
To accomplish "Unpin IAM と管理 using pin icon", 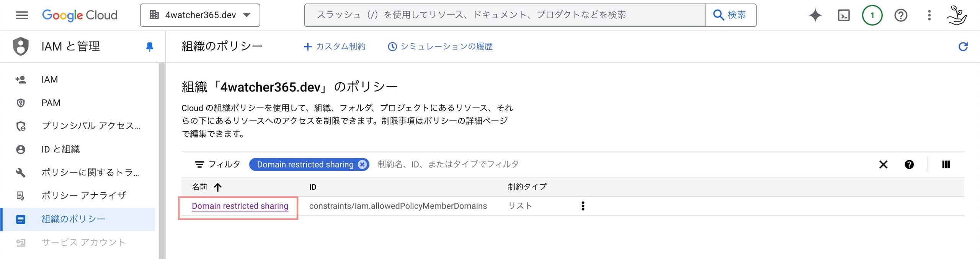I will tap(150, 47).
